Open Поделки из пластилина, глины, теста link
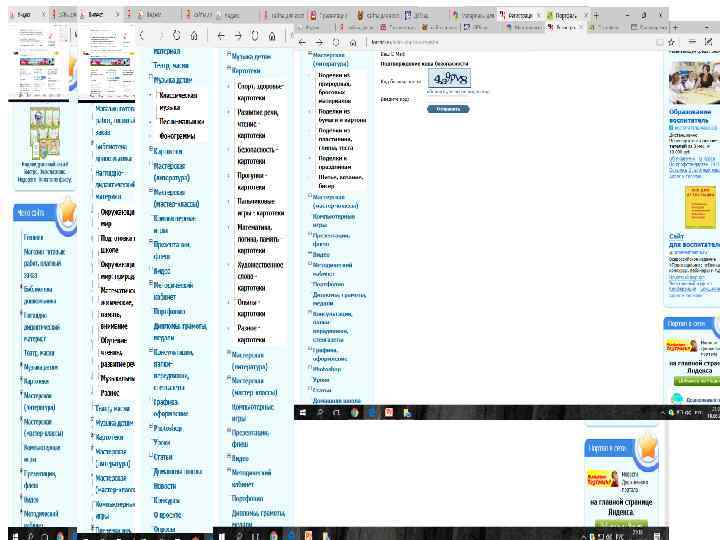 point(336,139)
